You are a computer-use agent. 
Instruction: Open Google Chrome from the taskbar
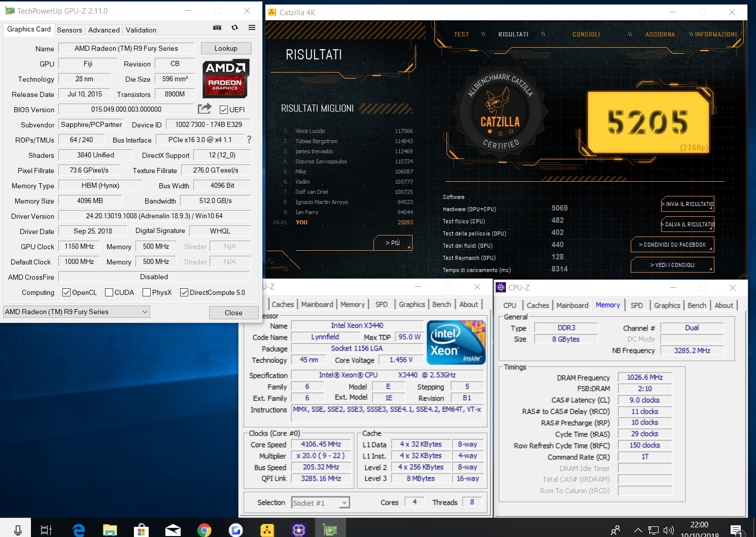(x=204, y=530)
